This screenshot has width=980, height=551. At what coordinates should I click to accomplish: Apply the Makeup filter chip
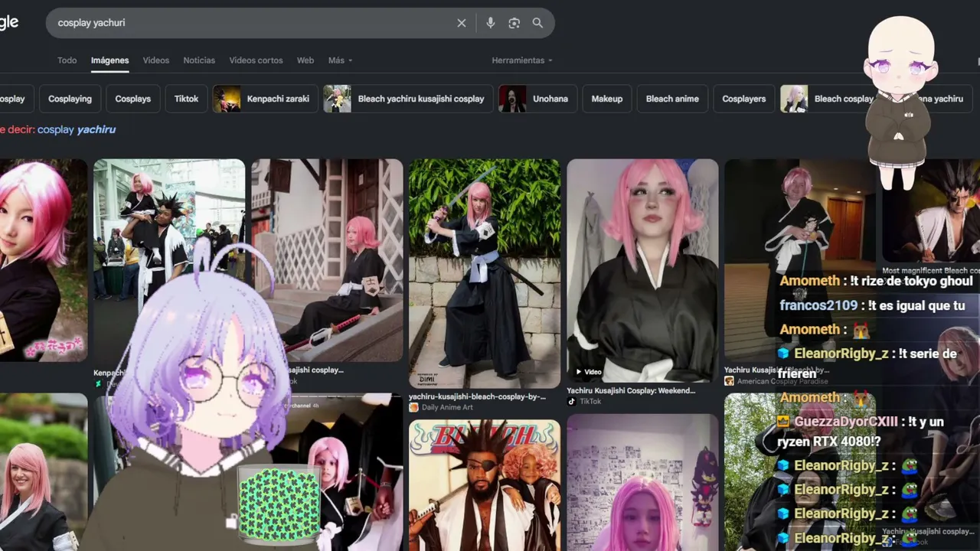pos(607,99)
